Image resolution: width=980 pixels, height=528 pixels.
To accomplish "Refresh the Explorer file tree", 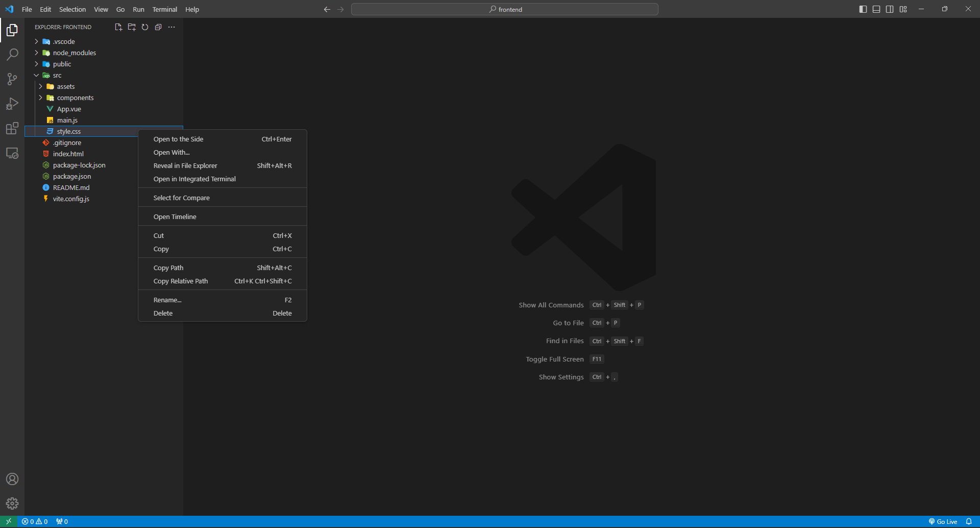I will click(145, 27).
